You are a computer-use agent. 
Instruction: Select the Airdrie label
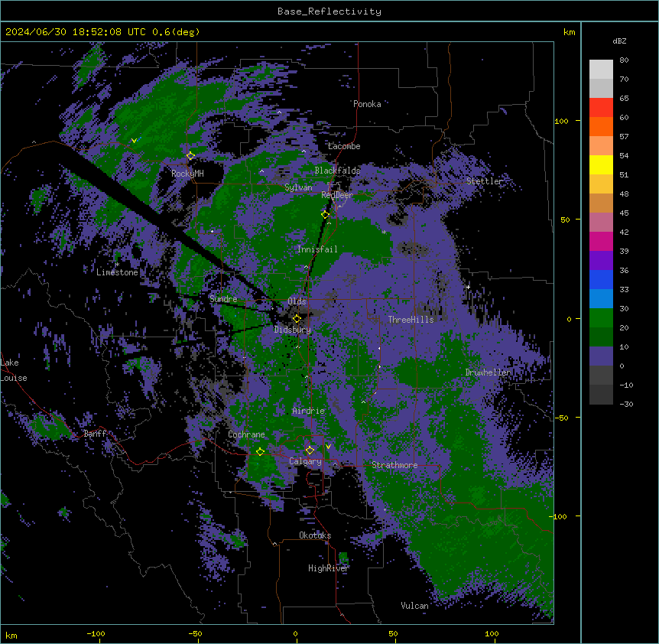click(309, 411)
